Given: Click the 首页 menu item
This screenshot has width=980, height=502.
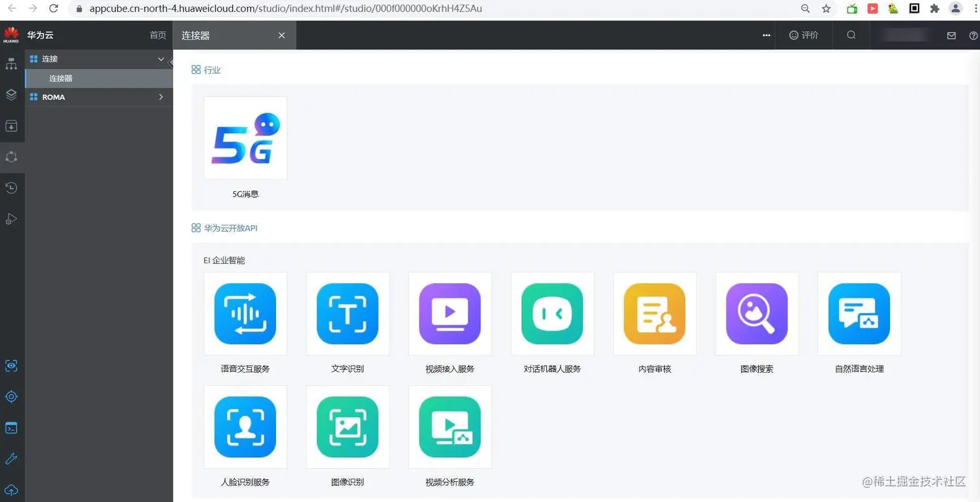Looking at the screenshot, I should pyautogui.click(x=157, y=35).
